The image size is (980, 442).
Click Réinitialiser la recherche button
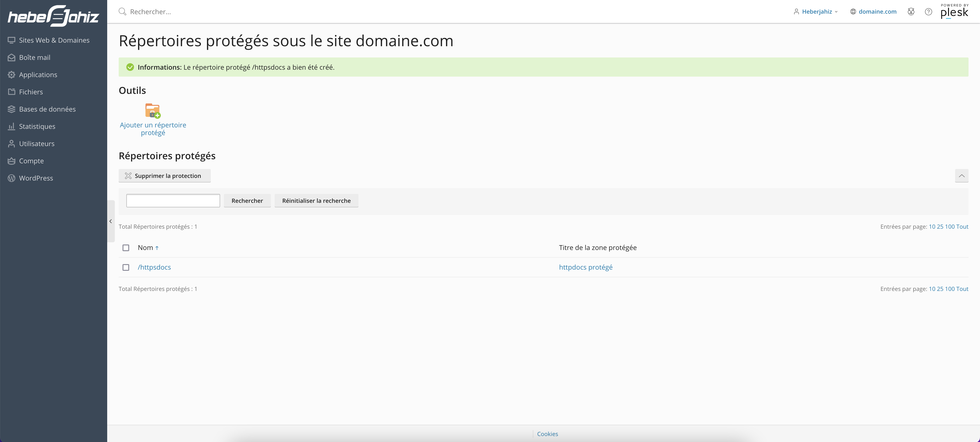[x=317, y=201]
